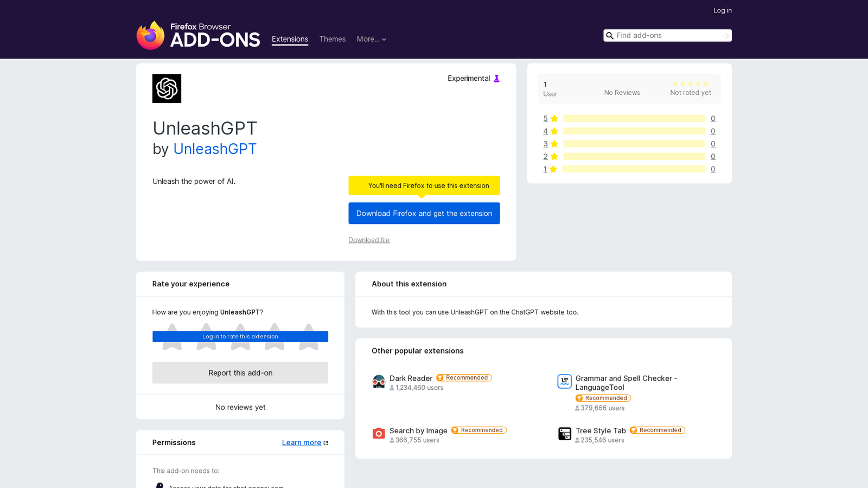Image resolution: width=868 pixels, height=488 pixels.
Task: Click Dark Reader Recommended badge
Action: (464, 378)
